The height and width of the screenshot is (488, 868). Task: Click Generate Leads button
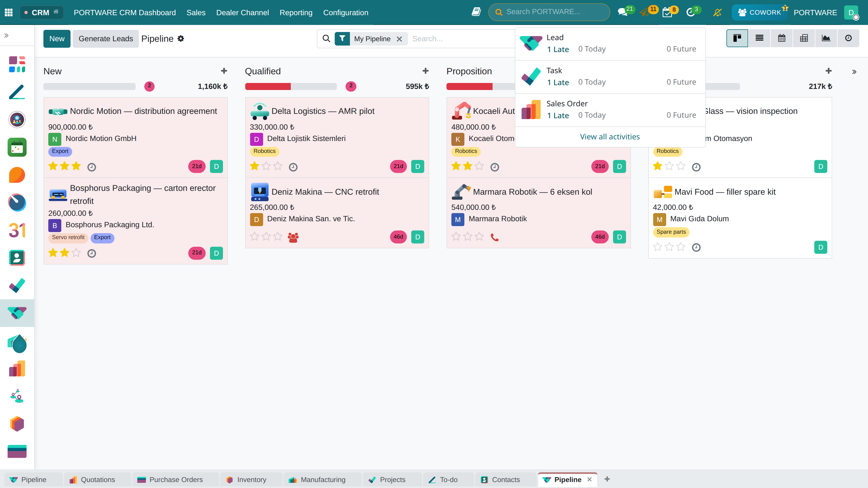point(106,38)
